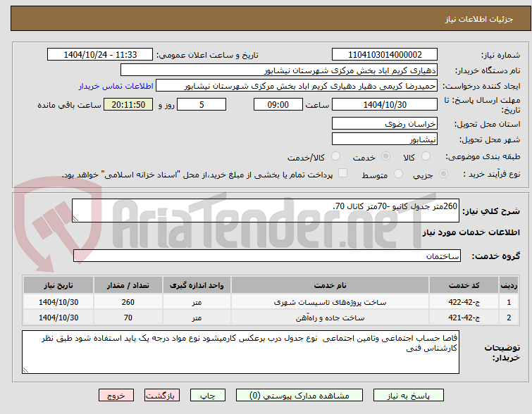Click date cell in row 2

58,318
